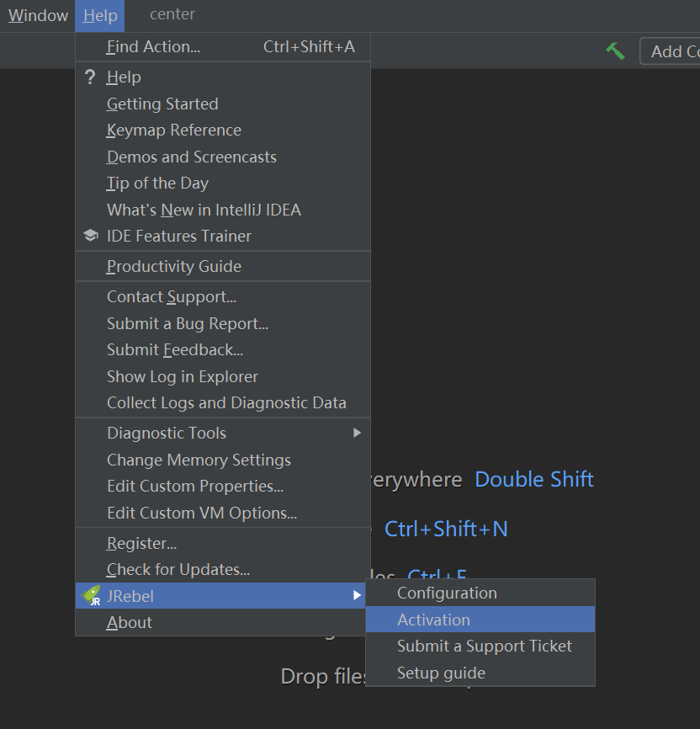Expand the JRebel submenu arrow
700x729 pixels.
click(x=357, y=595)
